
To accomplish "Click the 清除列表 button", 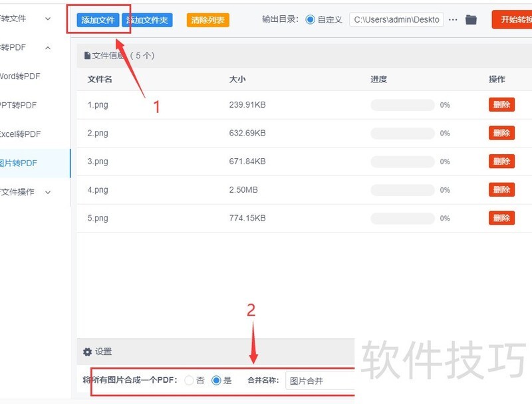I will pyautogui.click(x=208, y=21).
